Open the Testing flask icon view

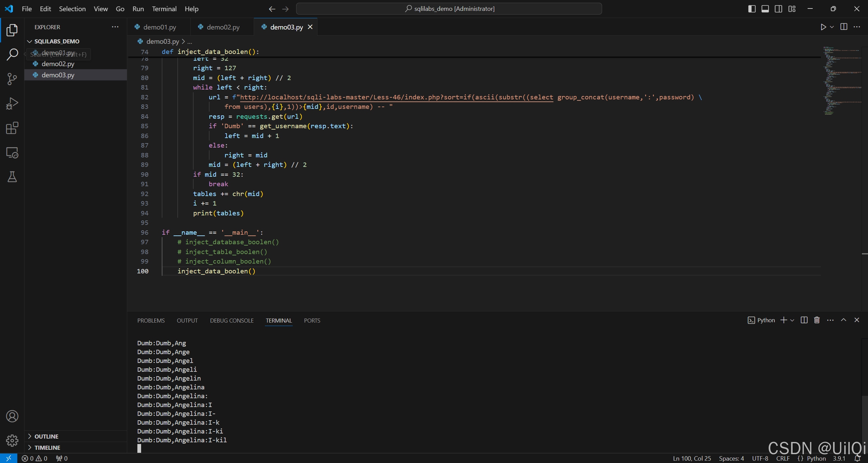pos(12,177)
